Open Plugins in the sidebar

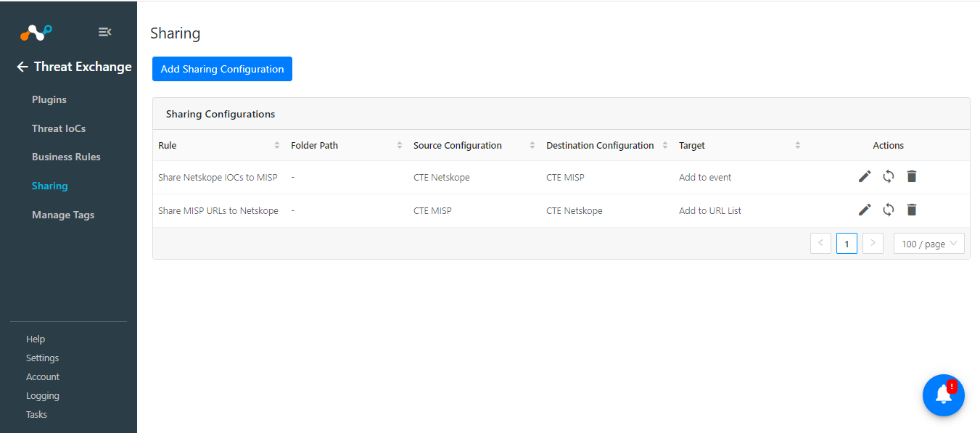[x=49, y=99]
